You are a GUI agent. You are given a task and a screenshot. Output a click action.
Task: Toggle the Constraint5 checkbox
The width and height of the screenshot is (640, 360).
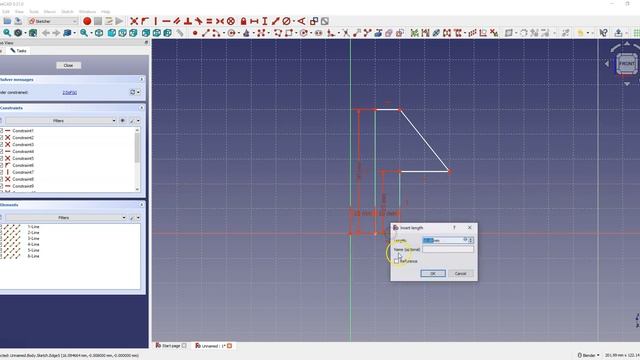[x=1, y=158]
